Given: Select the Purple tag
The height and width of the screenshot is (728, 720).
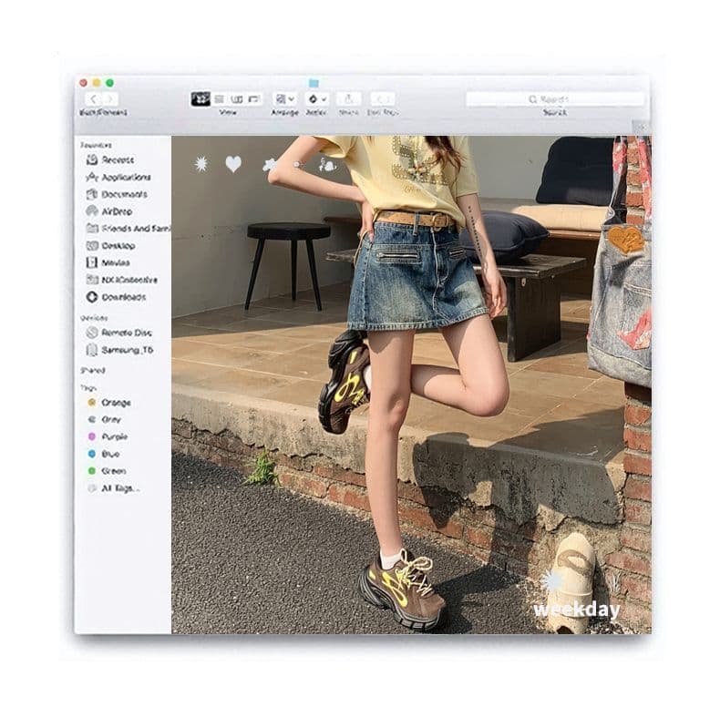Looking at the screenshot, I should click(x=108, y=436).
